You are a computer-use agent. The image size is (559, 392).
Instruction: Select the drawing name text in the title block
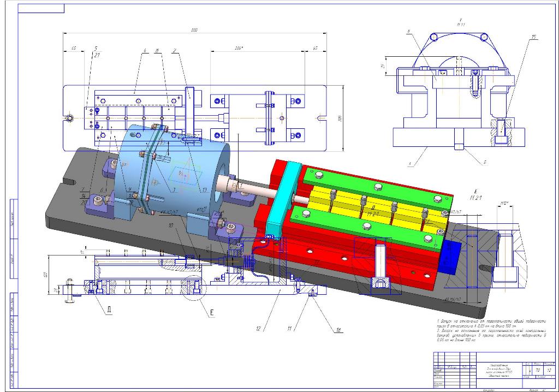(x=499, y=371)
